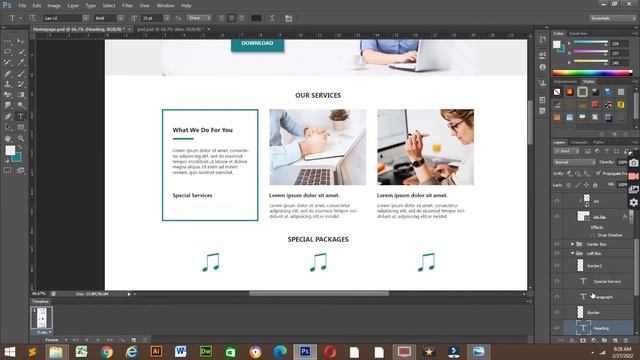Toggle the Character and Paragraph panels icon
Screen dimensions: 640x360
click(289, 18)
